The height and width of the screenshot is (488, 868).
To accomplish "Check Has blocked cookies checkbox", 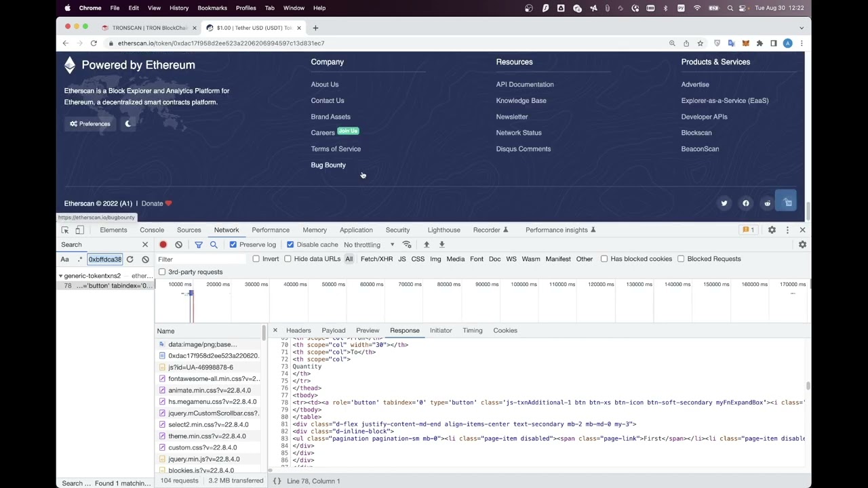I will tap(604, 259).
